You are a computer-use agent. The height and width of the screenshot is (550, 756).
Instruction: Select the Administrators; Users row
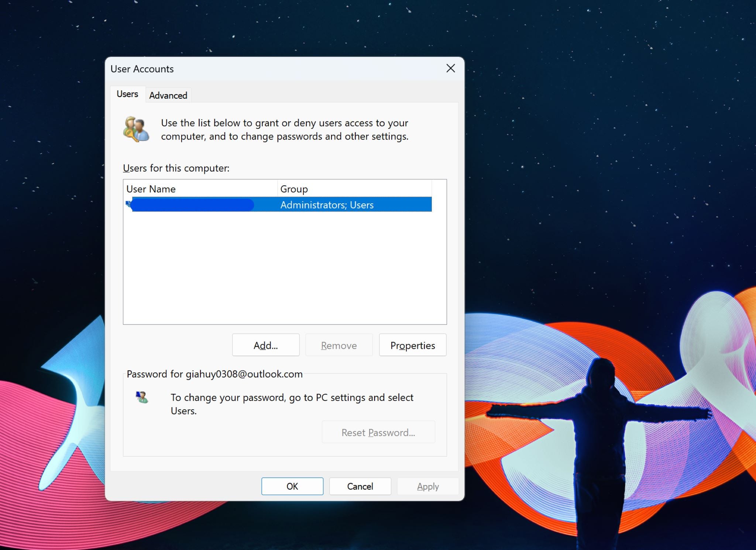[x=278, y=204]
